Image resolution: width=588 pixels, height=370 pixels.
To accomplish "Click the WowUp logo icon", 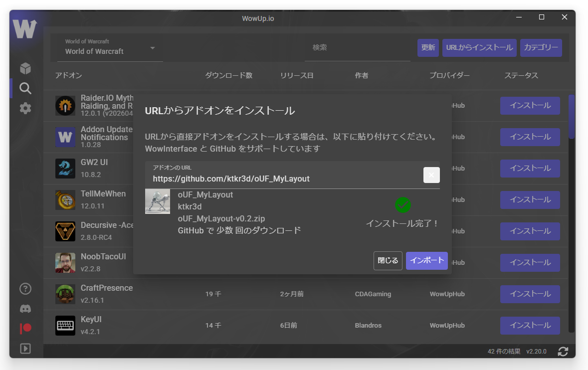I will coord(25,30).
